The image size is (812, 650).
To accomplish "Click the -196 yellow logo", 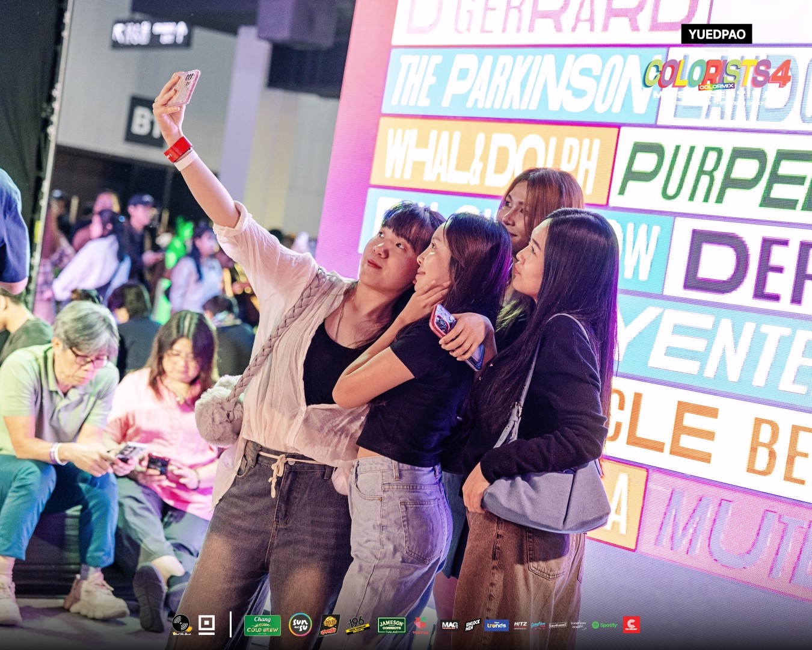I will [357, 625].
